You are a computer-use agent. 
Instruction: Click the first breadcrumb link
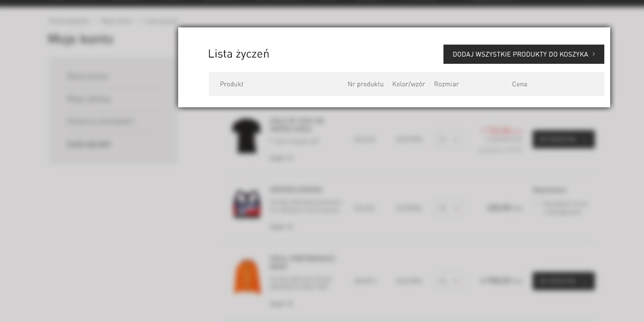[69, 21]
